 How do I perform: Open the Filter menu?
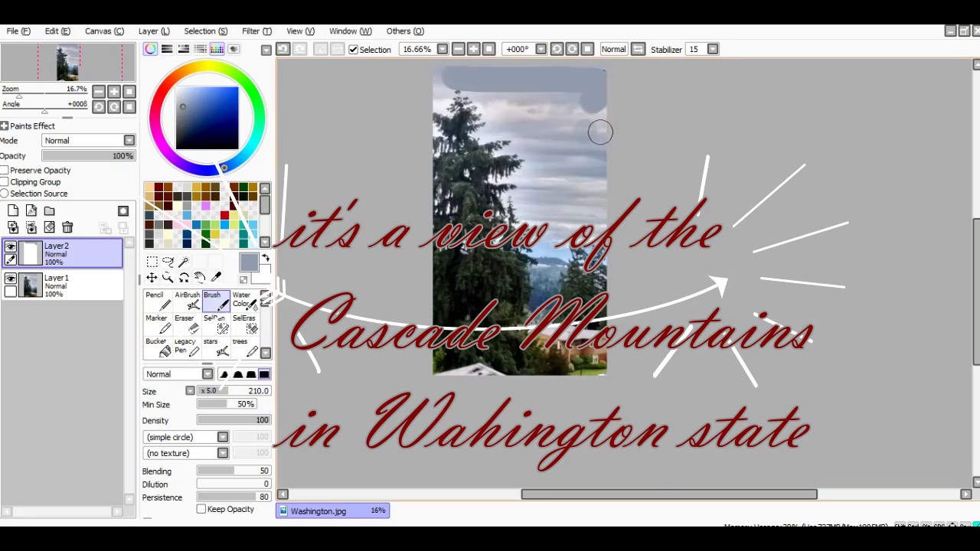(256, 31)
